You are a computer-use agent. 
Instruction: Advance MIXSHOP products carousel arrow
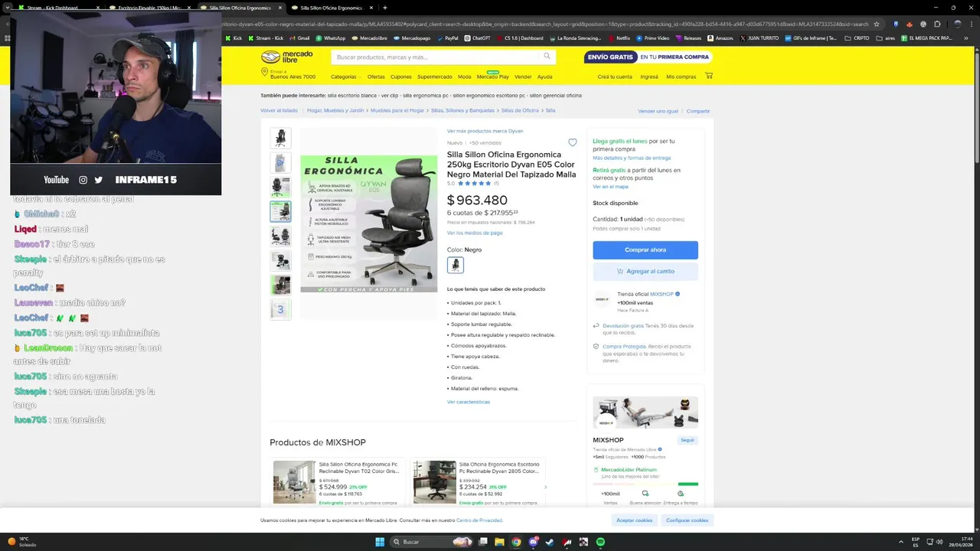(x=545, y=487)
